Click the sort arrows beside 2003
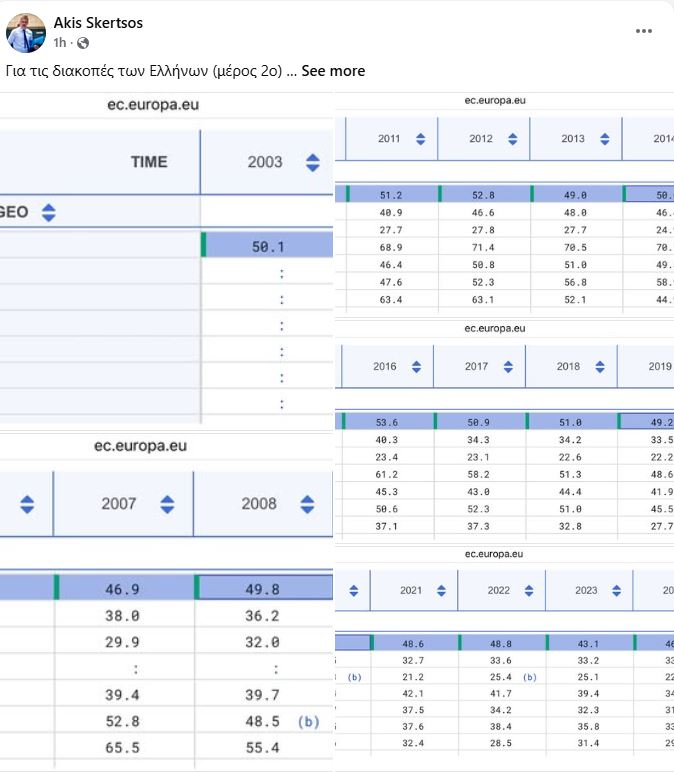Screen dimensions: 674x772 [x=313, y=162]
